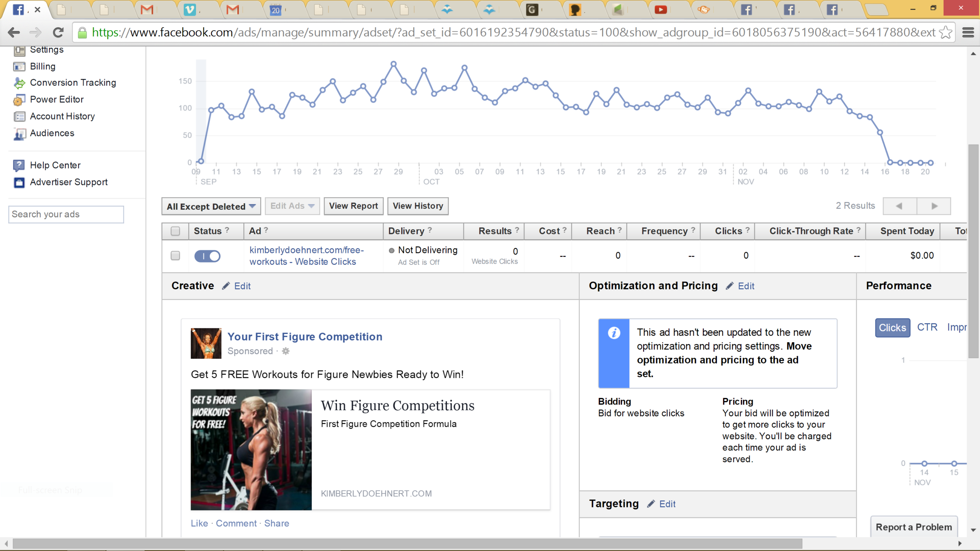
Task: Click the Audiences icon in sidebar
Action: tap(19, 134)
